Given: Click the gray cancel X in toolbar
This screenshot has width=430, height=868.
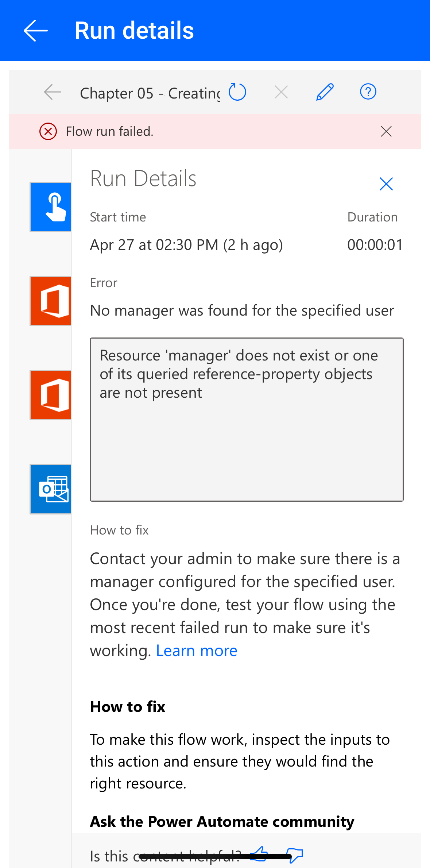Looking at the screenshot, I should (281, 92).
